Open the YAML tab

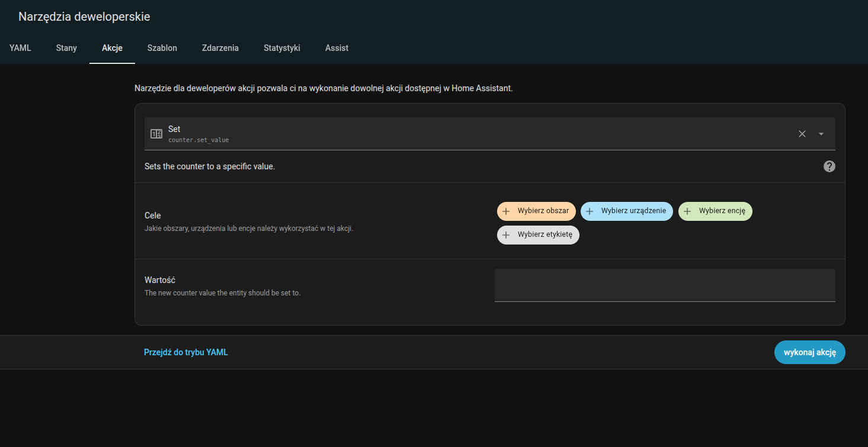click(x=20, y=48)
